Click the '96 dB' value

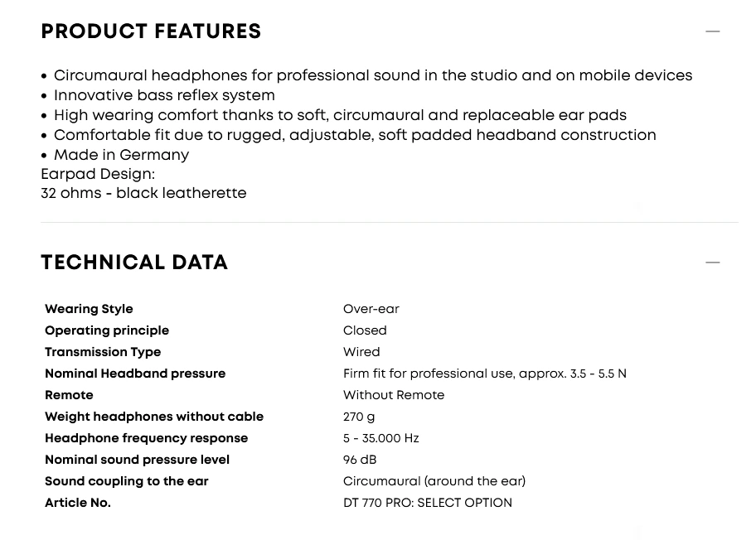[360, 460]
